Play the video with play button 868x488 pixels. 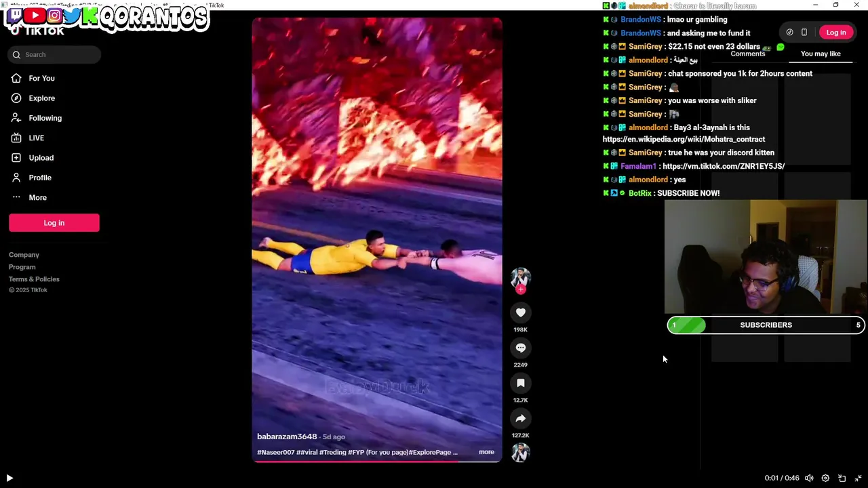click(x=9, y=478)
